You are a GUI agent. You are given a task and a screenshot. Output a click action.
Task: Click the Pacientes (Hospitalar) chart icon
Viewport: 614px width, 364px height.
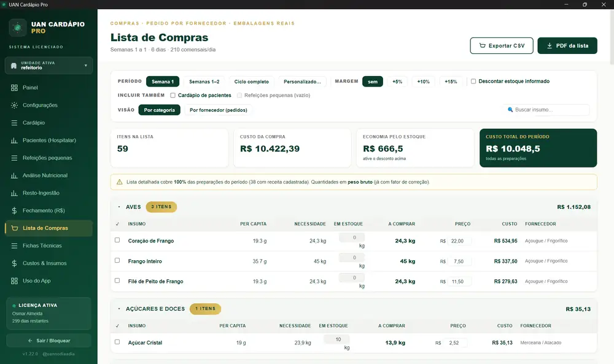point(15,140)
